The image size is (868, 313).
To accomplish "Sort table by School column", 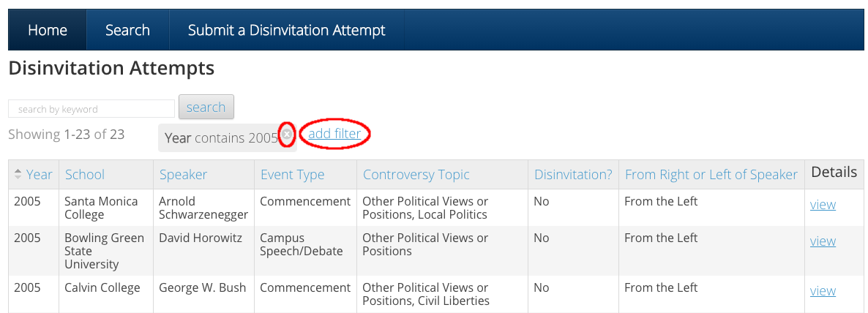I will (85, 175).
